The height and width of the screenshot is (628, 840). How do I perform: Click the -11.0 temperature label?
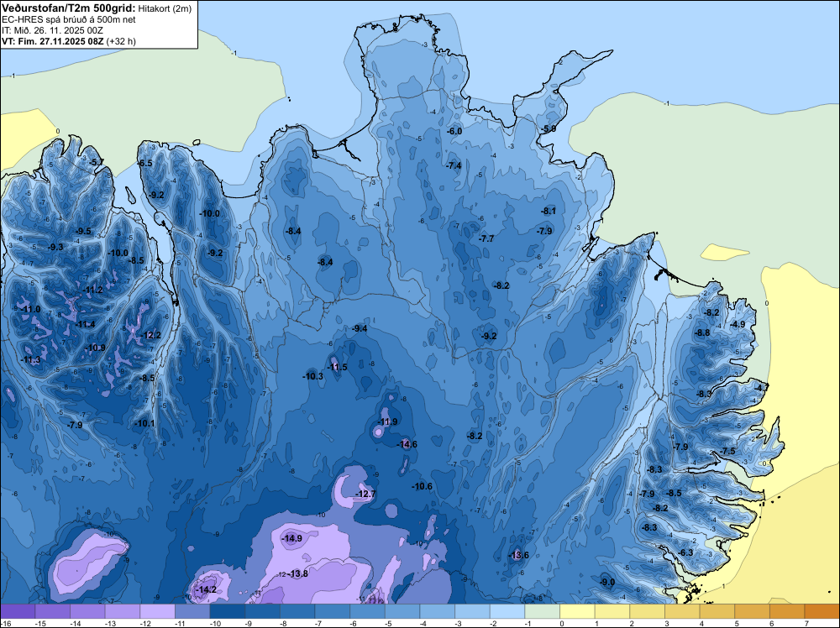pos(31,309)
